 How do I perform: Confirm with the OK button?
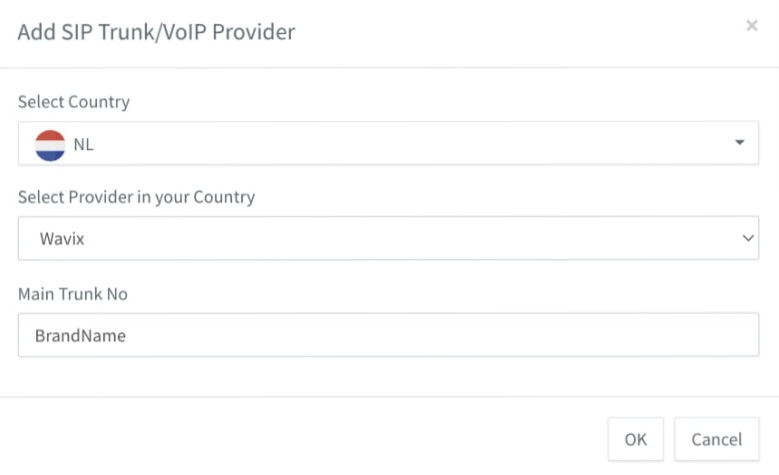(x=636, y=439)
